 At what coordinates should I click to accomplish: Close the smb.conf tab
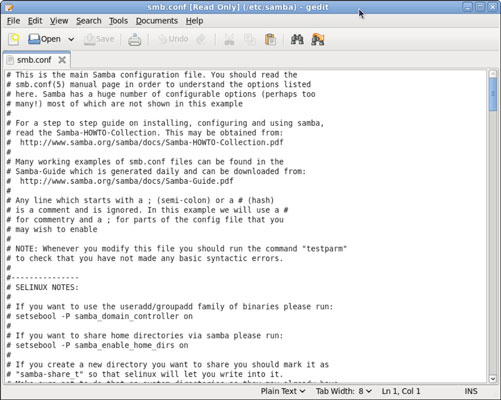pos(62,60)
